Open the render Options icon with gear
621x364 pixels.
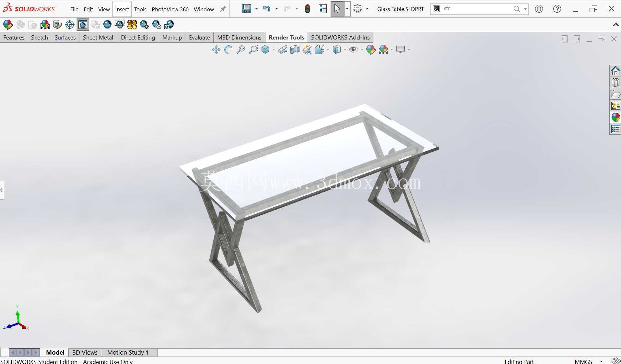point(145,25)
